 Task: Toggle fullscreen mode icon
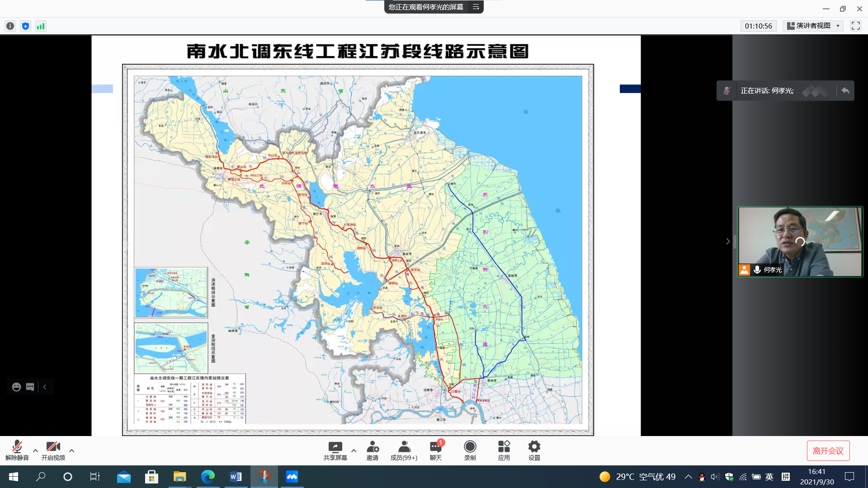click(855, 26)
